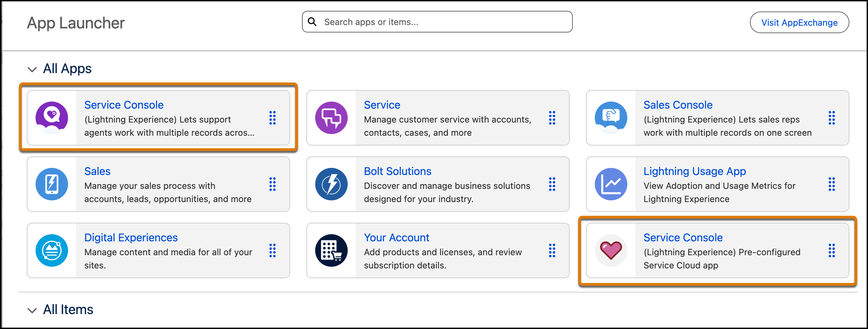Collapse the All Apps section chevron

coord(32,69)
